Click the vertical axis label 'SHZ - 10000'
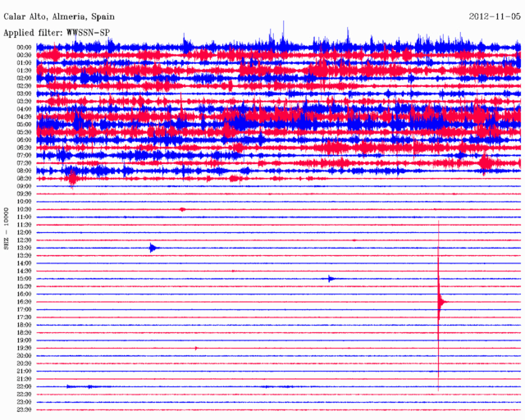Screen dimensions: 525x420 coord(6,228)
